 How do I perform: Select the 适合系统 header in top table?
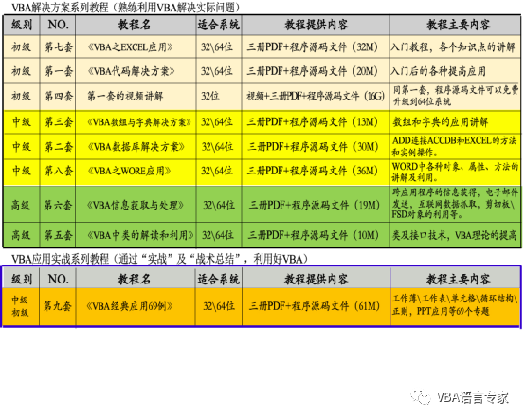(219, 25)
